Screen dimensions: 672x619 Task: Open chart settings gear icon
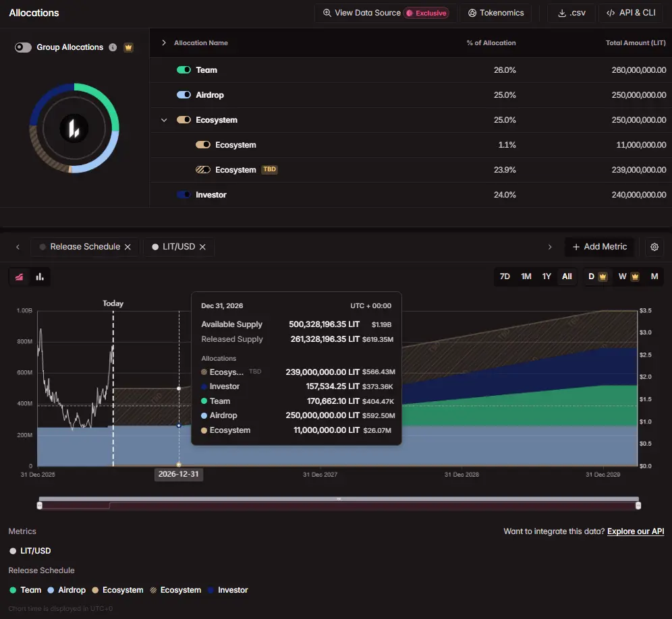[x=654, y=247]
